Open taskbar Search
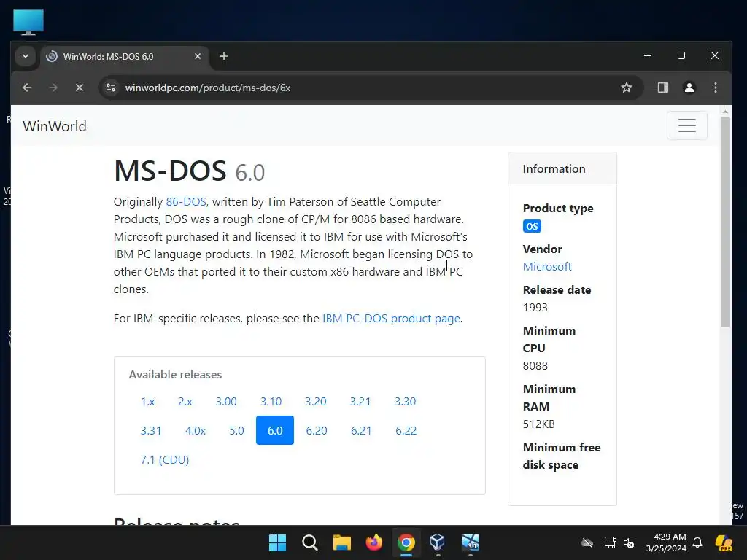The width and height of the screenshot is (747, 560). [309, 542]
